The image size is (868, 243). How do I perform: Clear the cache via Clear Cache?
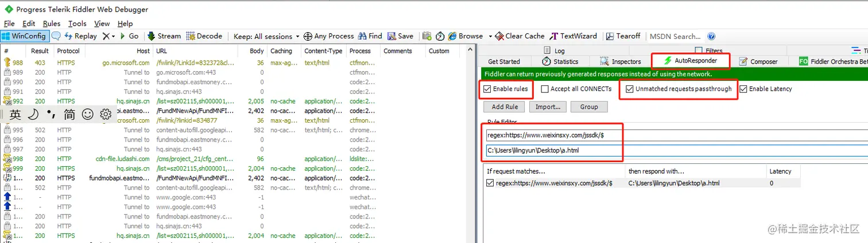click(x=520, y=36)
